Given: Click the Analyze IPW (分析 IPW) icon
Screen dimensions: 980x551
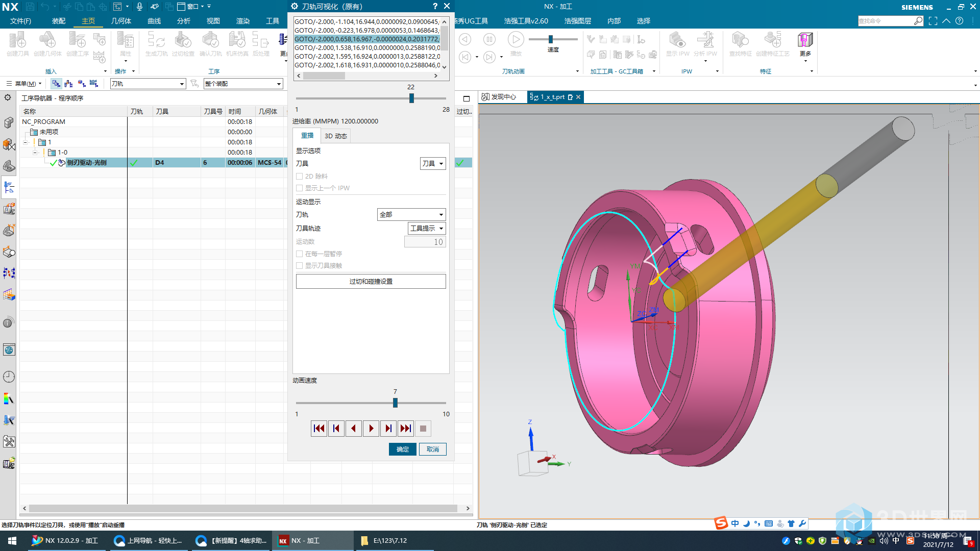Looking at the screenshot, I should pyautogui.click(x=705, y=41).
